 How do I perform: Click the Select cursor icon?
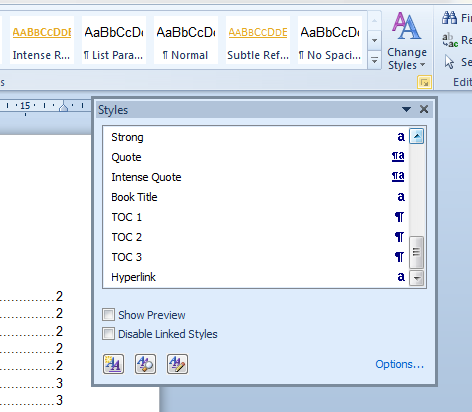coord(449,62)
